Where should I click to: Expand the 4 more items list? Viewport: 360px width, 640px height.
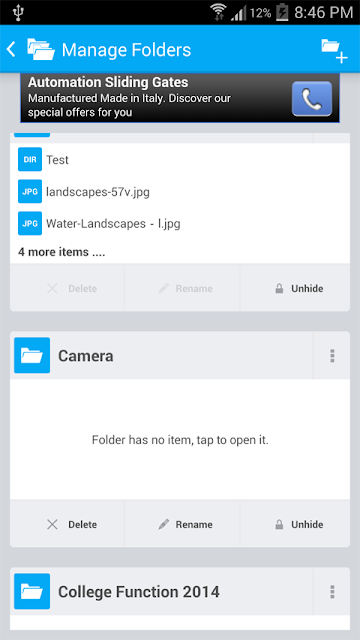(62, 252)
